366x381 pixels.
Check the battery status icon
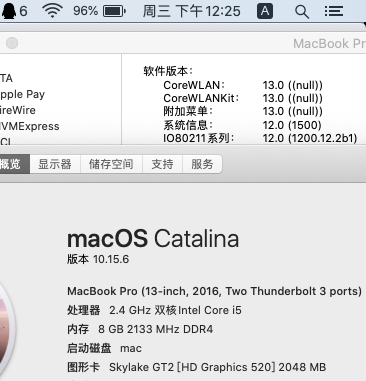(114, 11)
